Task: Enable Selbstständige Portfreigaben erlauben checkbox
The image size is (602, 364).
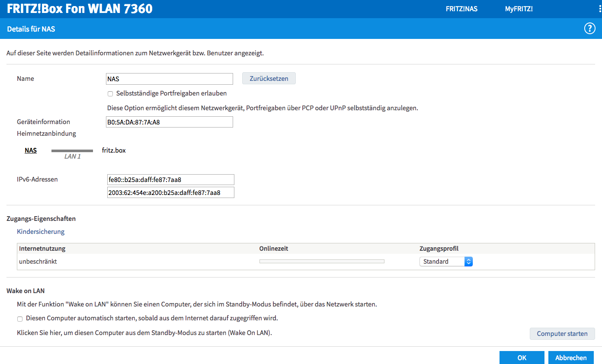Action: (110, 94)
